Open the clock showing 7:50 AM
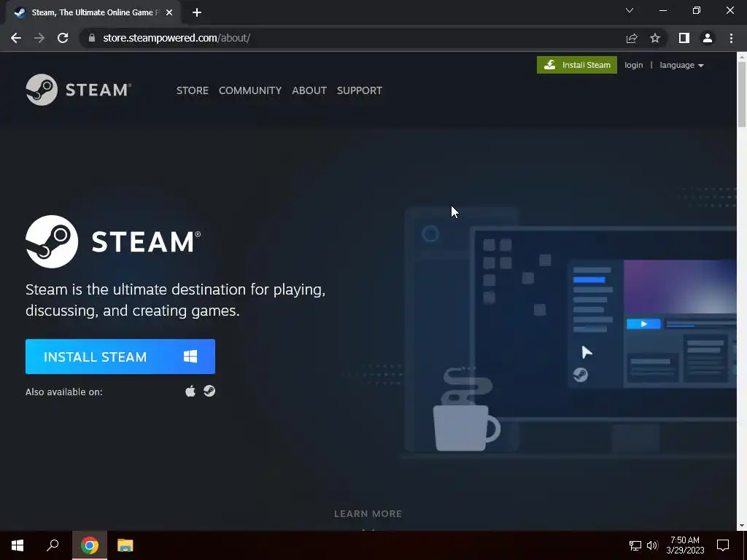Screen dimensions: 747x560 click(685, 545)
